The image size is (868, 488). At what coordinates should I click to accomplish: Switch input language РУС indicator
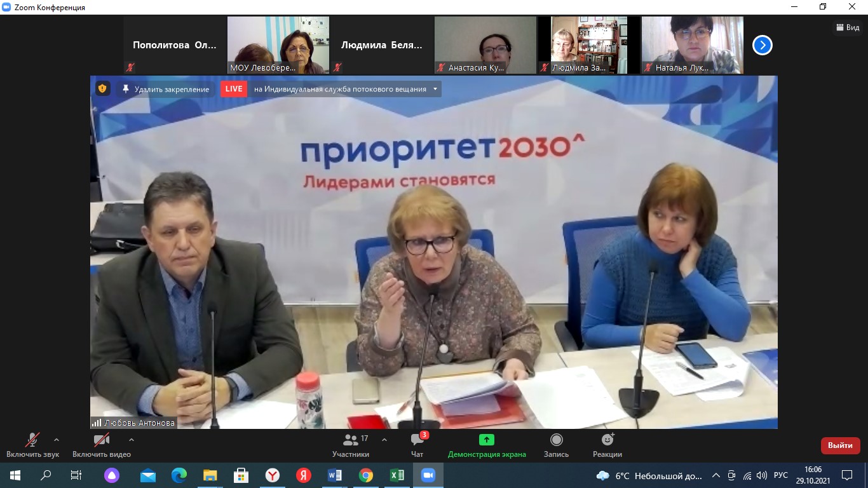tap(781, 475)
